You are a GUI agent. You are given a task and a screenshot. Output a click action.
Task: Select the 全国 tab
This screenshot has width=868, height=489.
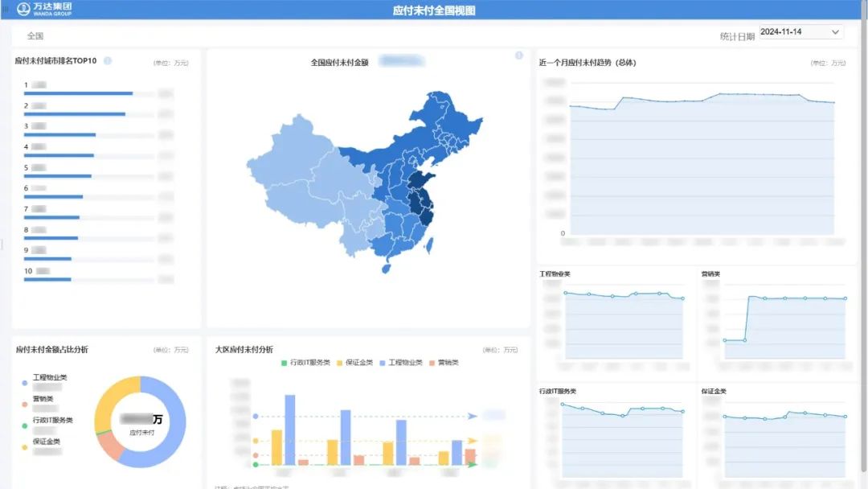click(35, 36)
